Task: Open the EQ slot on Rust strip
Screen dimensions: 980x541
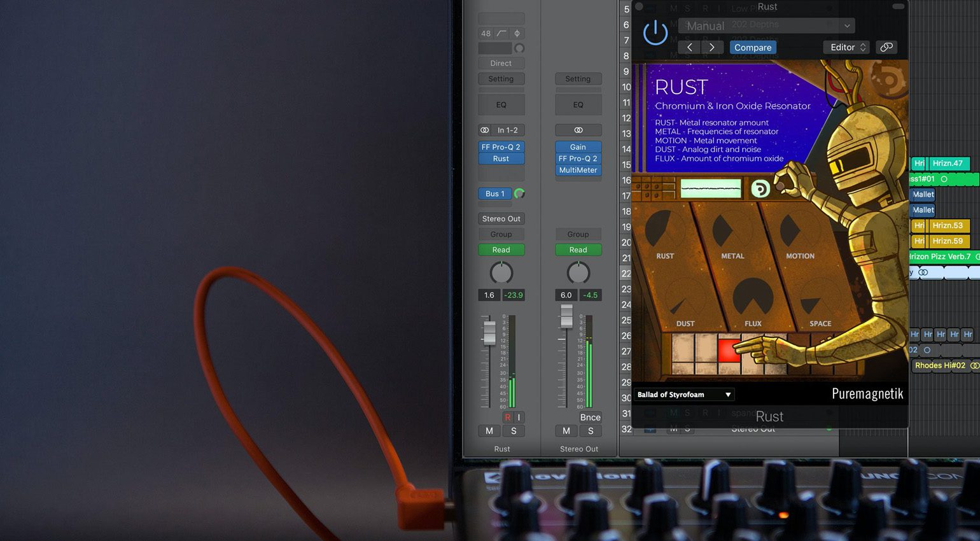Action: tap(501, 105)
